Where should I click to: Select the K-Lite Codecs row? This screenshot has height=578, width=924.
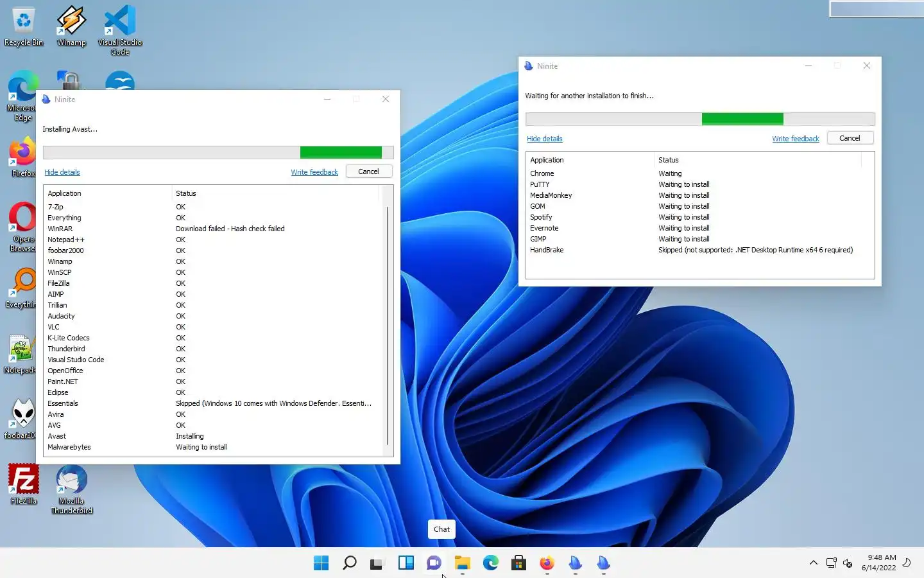tap(213, 338)
